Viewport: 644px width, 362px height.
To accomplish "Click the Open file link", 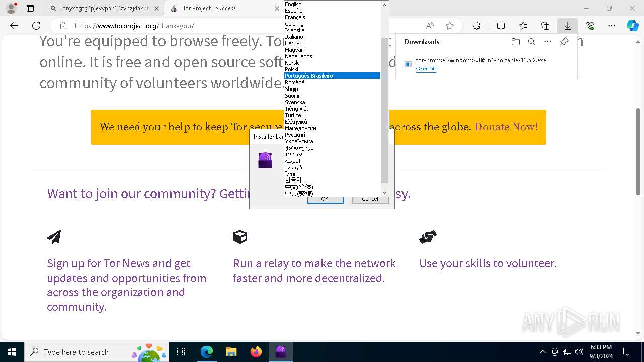I will coord(426,69).
